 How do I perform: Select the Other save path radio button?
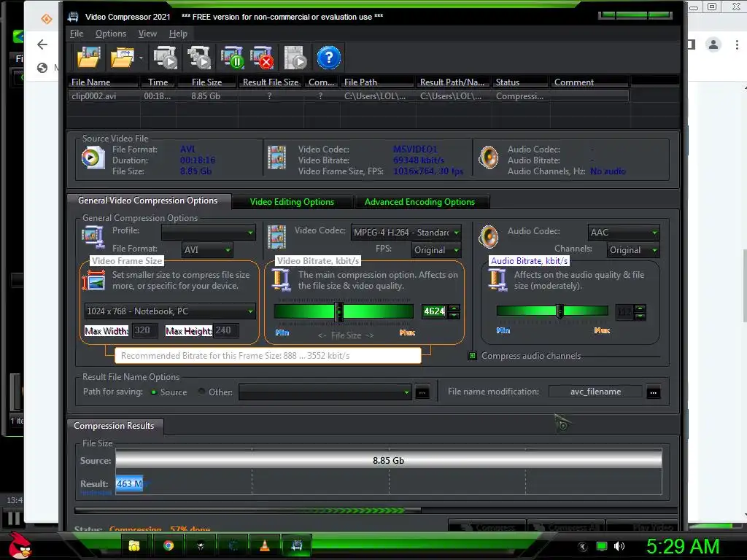pyautogui.click(x=201, y=392)
